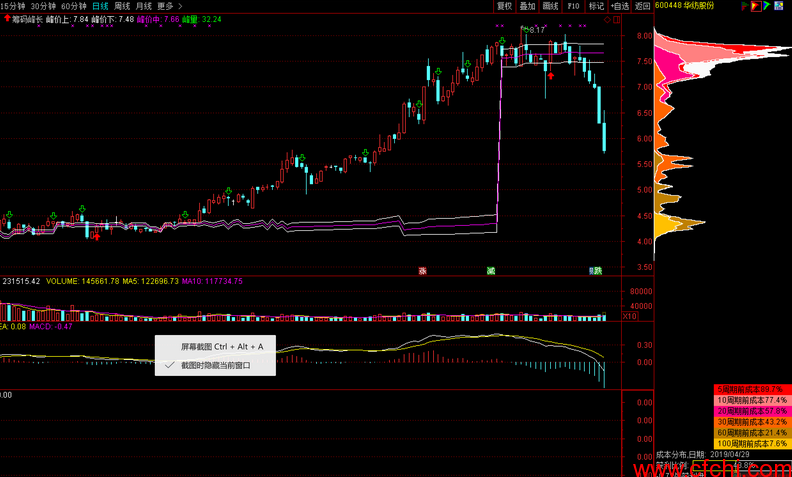The height and width of the screenshot is (477, 792).
Task: Click the red up-arrow signal near 7.00
Action: [551, 76]
